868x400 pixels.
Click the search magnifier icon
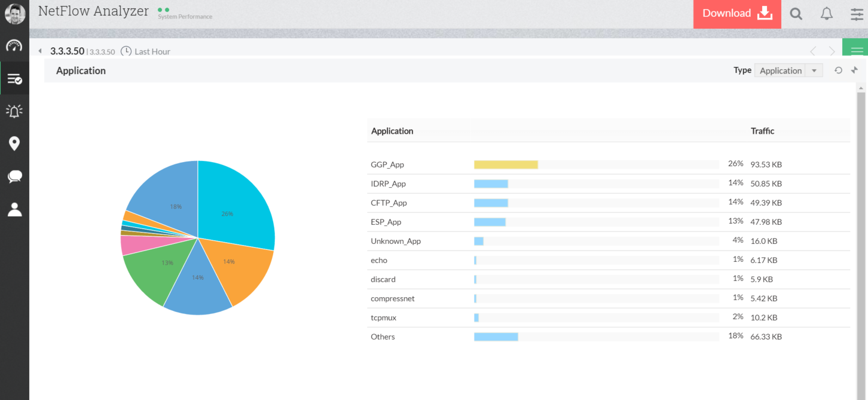pyautogui.click(x=796, y=14)
